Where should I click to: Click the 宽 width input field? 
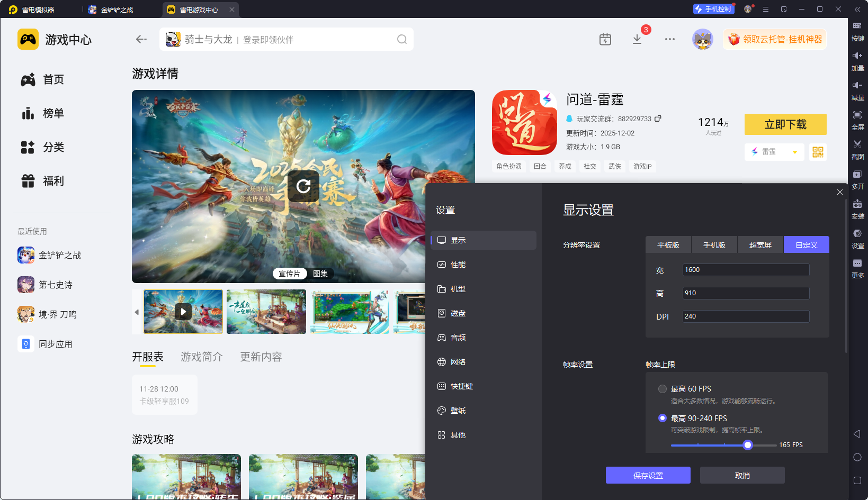click(746, 270)
